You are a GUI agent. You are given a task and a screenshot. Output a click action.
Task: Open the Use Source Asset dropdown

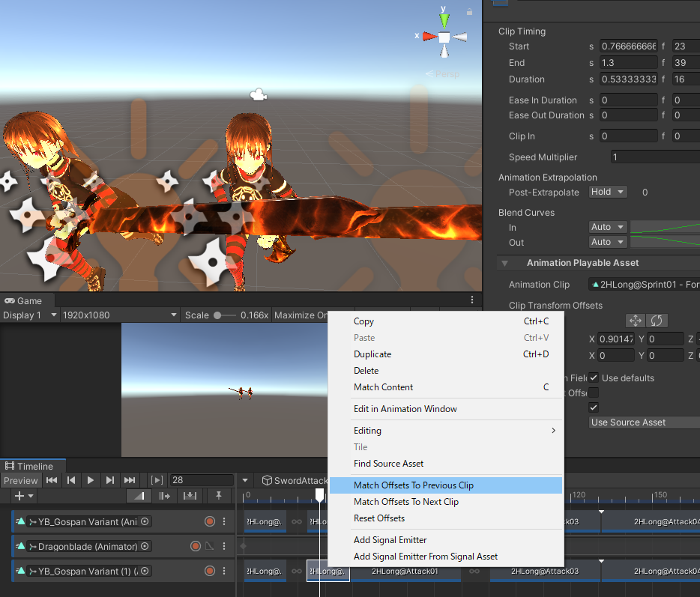[x=645, y=422]
